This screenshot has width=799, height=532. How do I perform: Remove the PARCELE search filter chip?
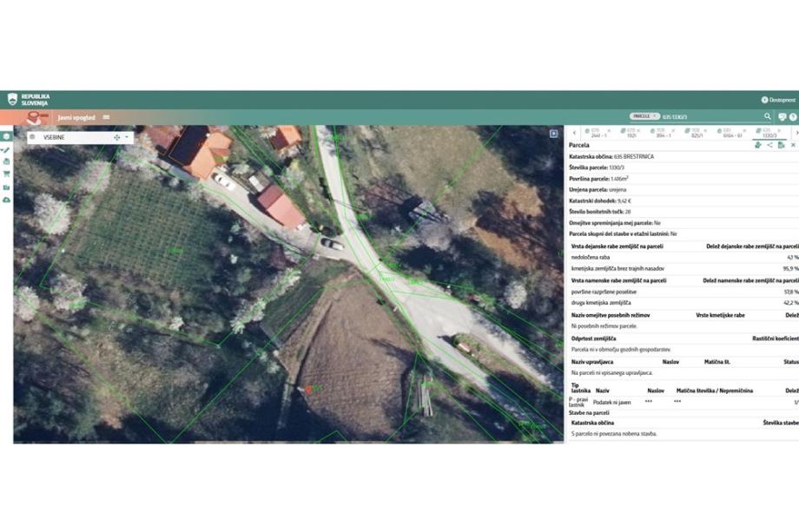tap(655, 116)
